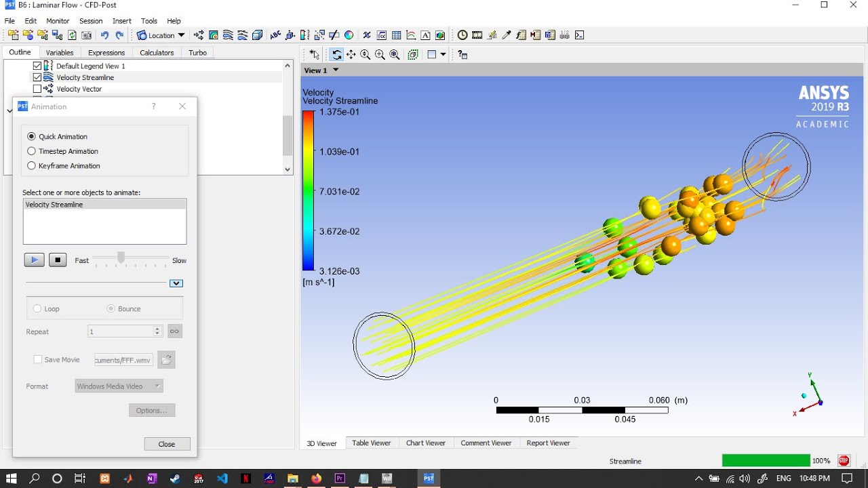Open the Color Map icon
The image size is (868, 488).
pyautogui.click(x=349, y=35)
